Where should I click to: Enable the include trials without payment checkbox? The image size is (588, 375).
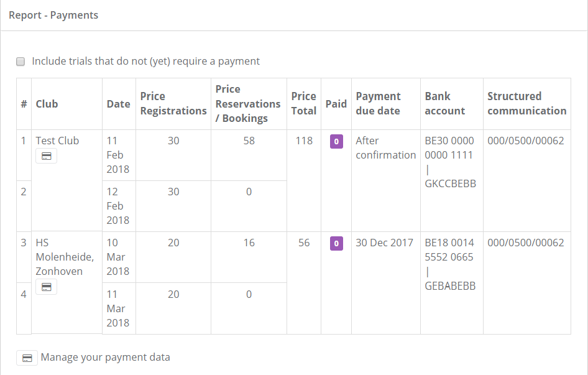(x=21, y=62)
